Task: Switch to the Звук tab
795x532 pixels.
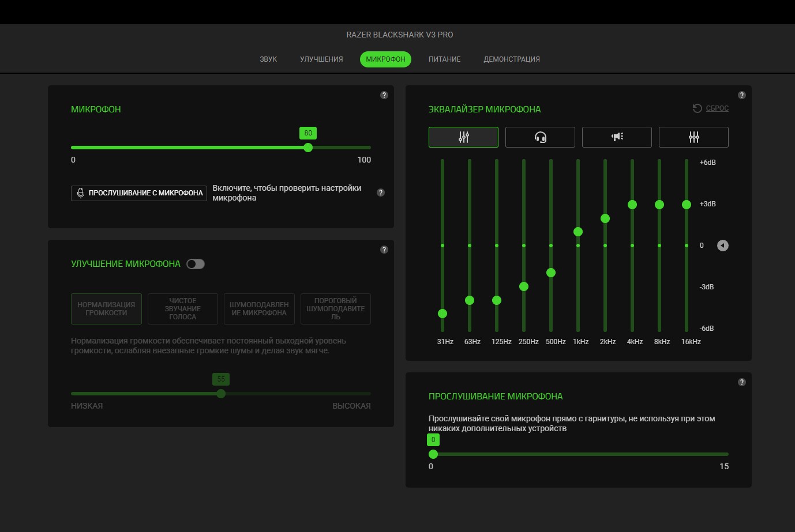Action: point(268,59)
